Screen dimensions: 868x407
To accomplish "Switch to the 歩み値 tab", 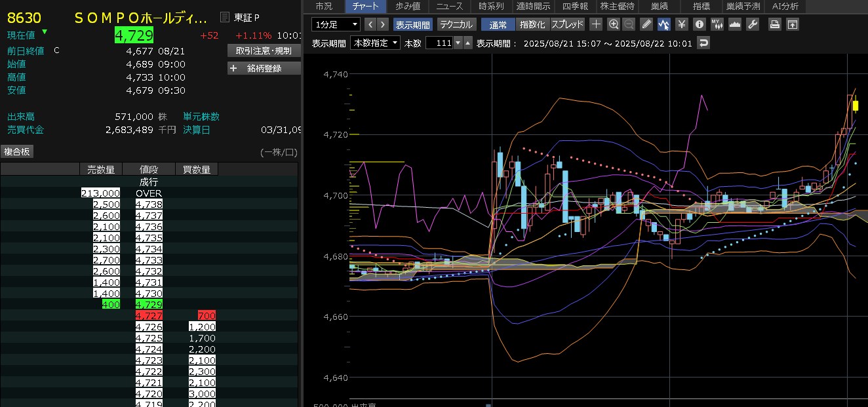I will tap(408, 7).
